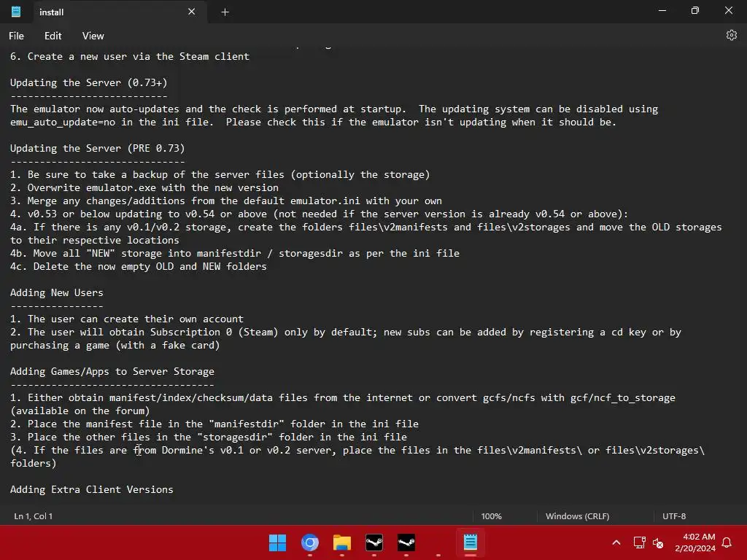
Task: Open the Edit menu
Action: coord(53,36)
